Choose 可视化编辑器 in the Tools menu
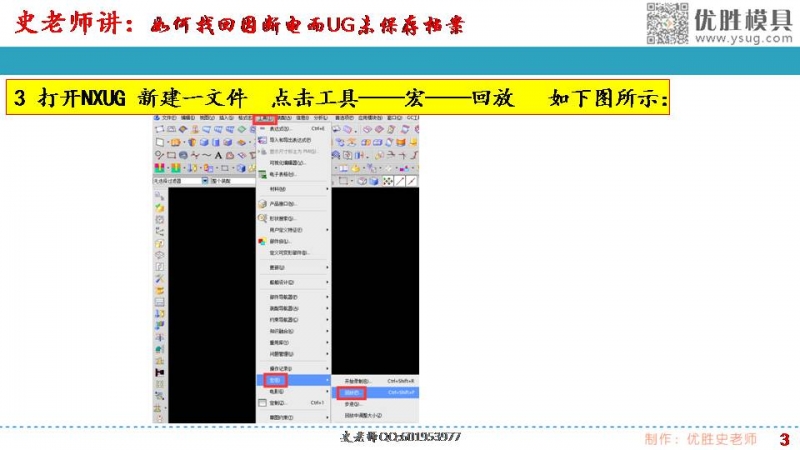 coord(293,163)
